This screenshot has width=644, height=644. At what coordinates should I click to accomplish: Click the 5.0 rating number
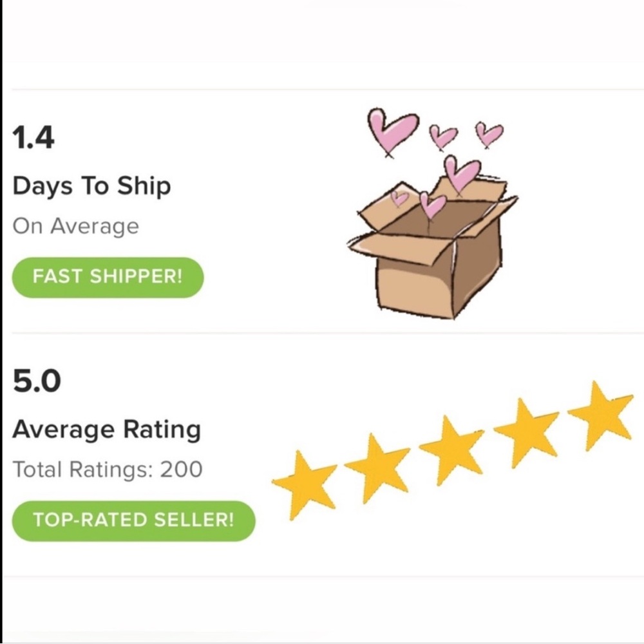37,382
